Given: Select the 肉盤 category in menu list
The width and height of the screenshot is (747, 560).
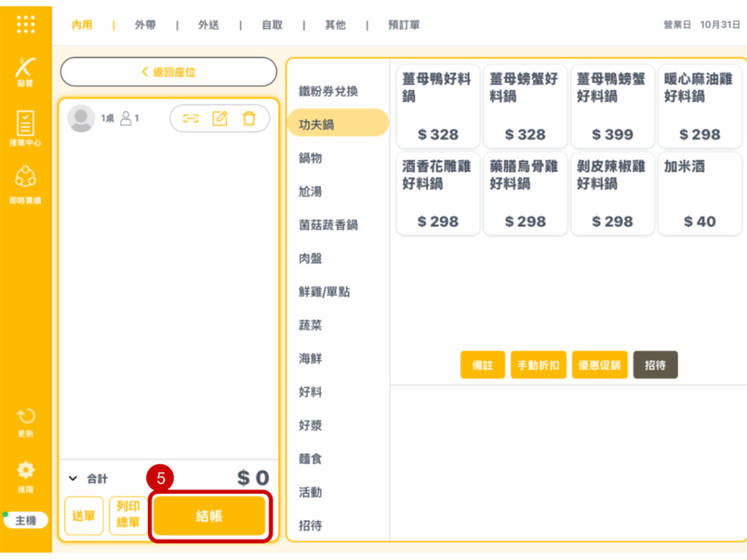Looking at the screenshot, I should (311, 258).
